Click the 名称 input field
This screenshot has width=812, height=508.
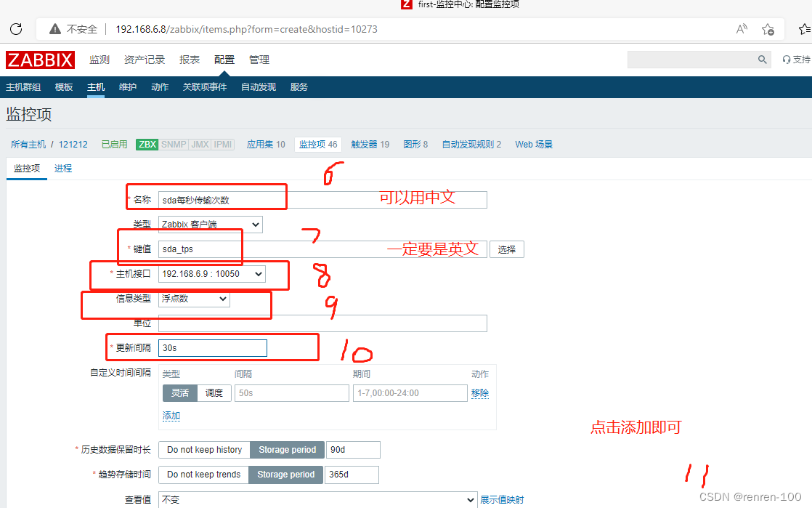pyautogui.click(x=322, y=200)
